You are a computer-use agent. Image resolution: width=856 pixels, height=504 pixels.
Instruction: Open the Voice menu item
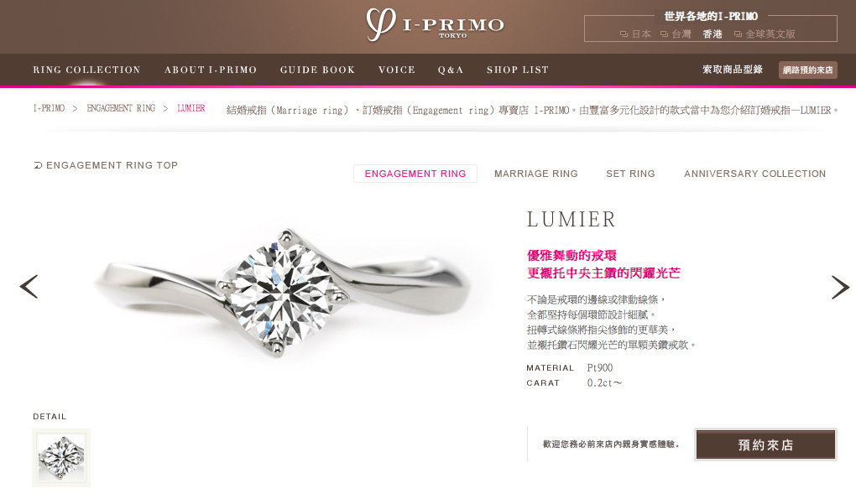coord(397,70)
